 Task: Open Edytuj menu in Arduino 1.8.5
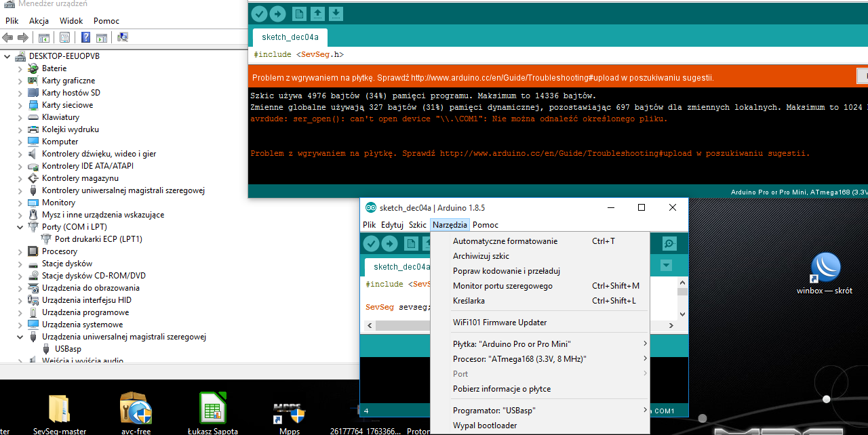[392, 225]
